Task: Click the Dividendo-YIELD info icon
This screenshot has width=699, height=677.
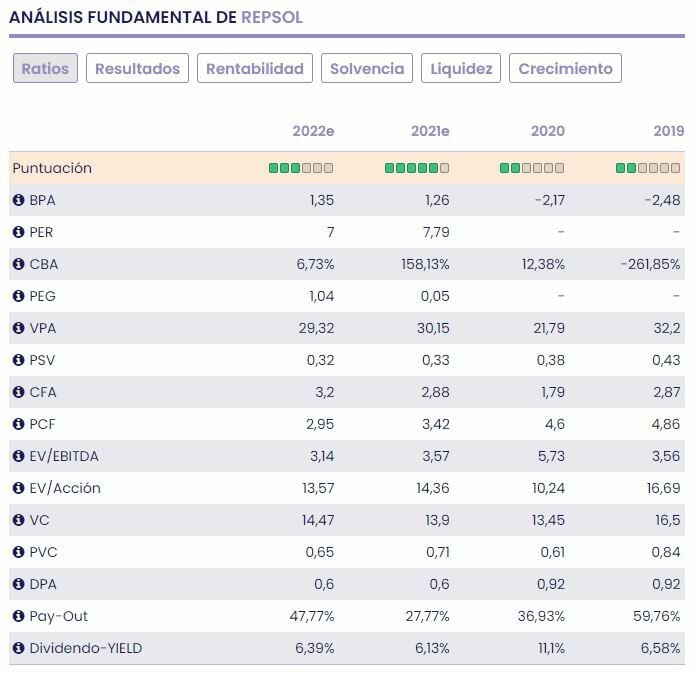Action: click(18, 648)
